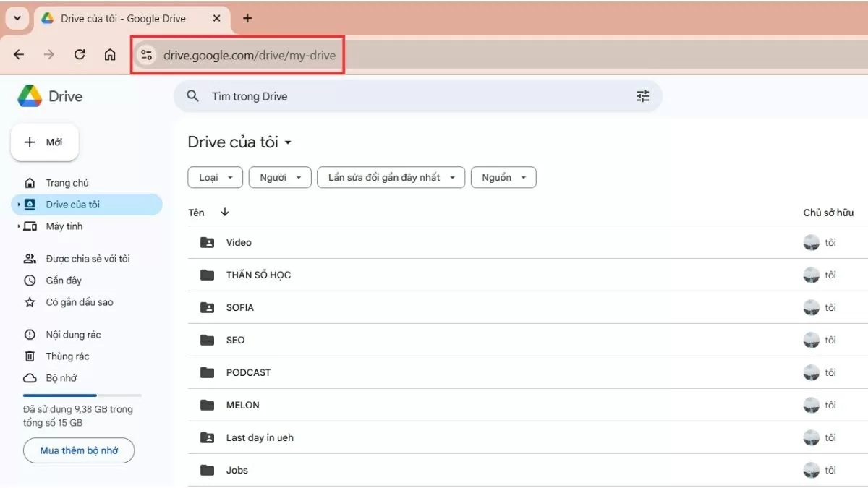Open the Người filter dropdown

280,178
